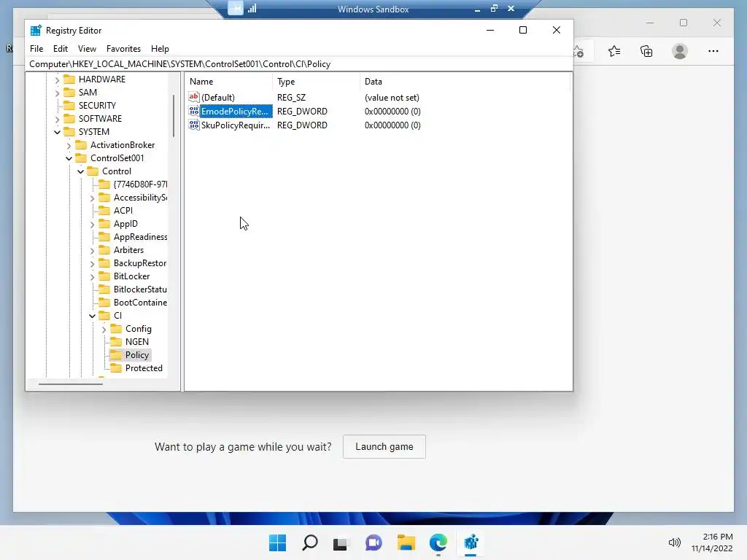Select the {7746D80F-97 key
The image size is (747, 560).
pyautogui.click(x=140, y=184)
